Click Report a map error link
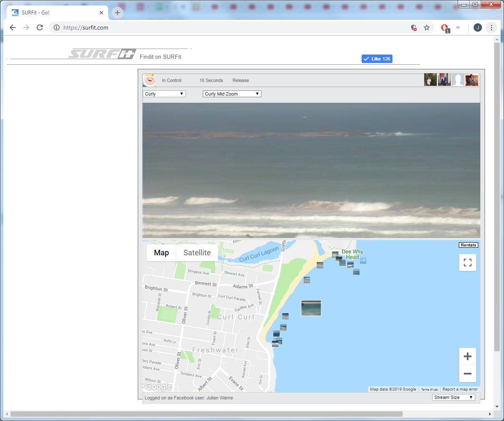 coord(460,389)
